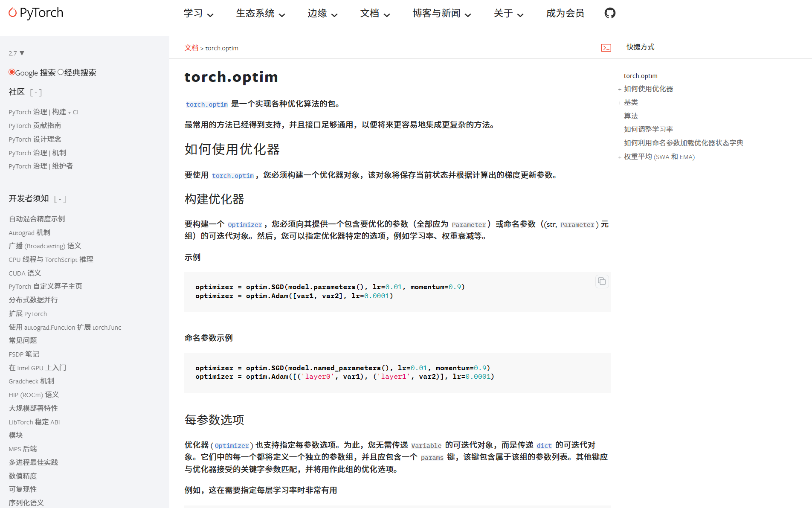Open the dict link in 每参数选项

(x=544, y=445)
